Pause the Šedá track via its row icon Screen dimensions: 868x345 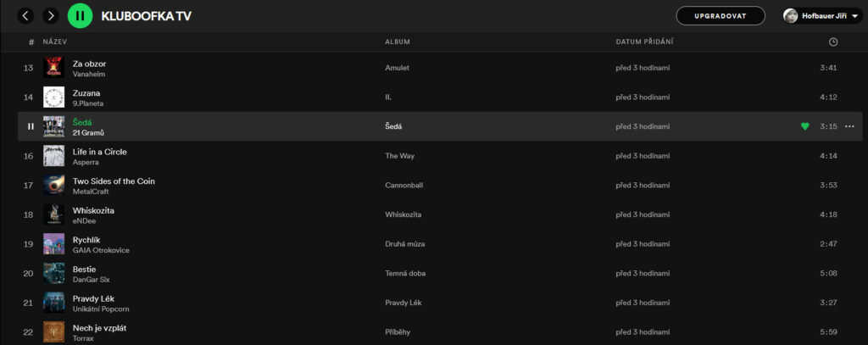tap(31, 126)
